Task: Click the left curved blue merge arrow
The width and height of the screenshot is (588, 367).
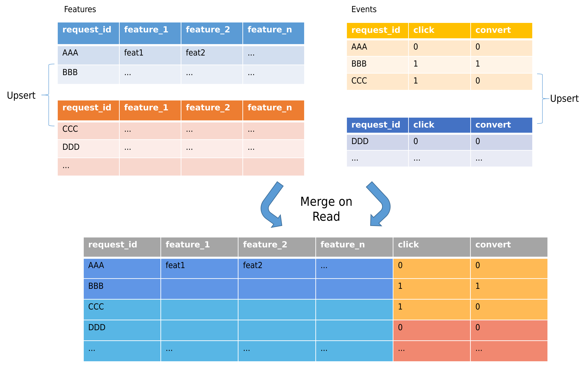Action: (272, 205)
